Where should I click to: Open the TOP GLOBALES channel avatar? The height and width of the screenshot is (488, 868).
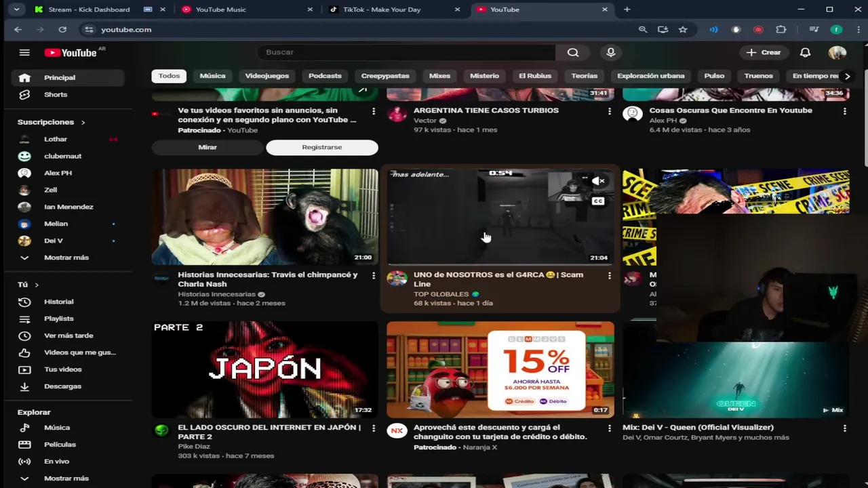397,278
